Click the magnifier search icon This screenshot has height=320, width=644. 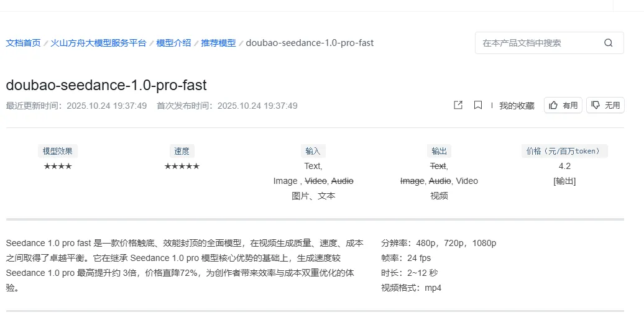point(608,43)
